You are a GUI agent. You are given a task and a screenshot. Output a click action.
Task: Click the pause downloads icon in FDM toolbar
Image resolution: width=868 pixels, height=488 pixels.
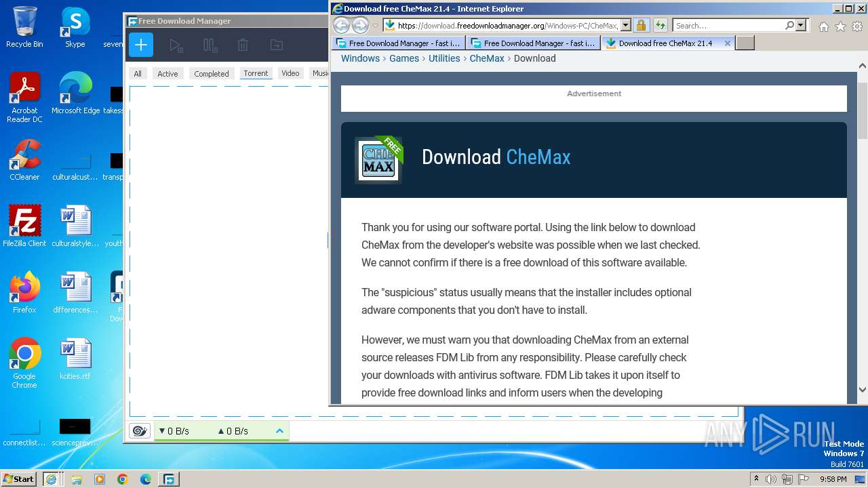point(210,45)
